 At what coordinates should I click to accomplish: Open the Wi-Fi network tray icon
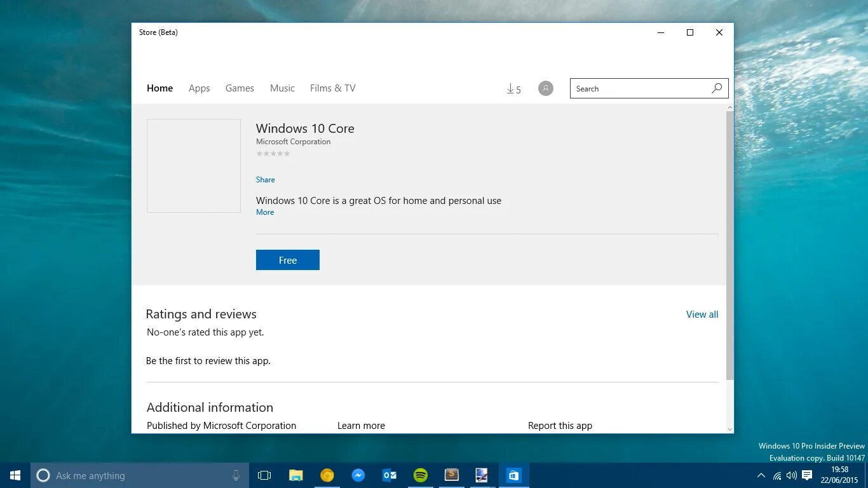pos(777,475)
